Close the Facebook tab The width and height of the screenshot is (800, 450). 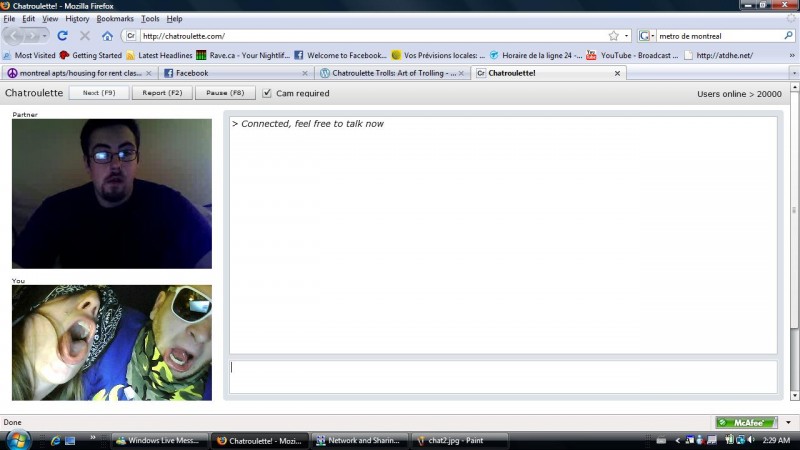coord(305,73)
